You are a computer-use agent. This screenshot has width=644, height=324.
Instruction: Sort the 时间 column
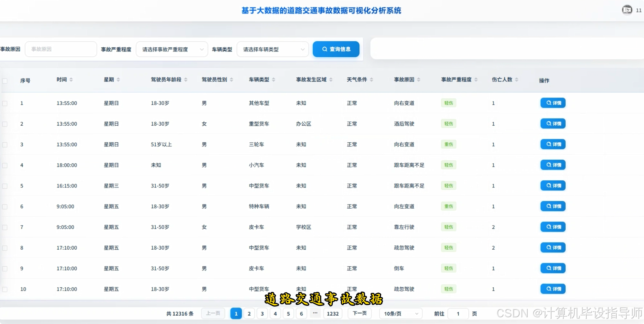[x=71, y=79]
